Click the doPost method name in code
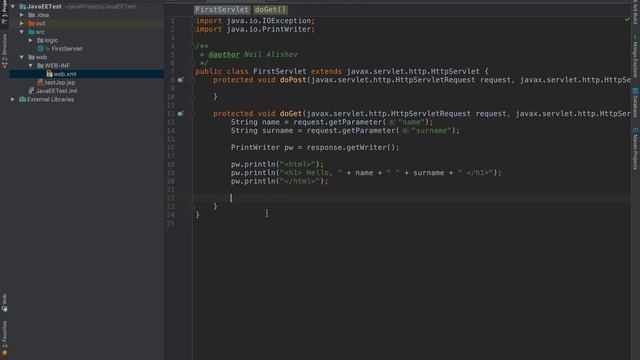 pos(293,80)
